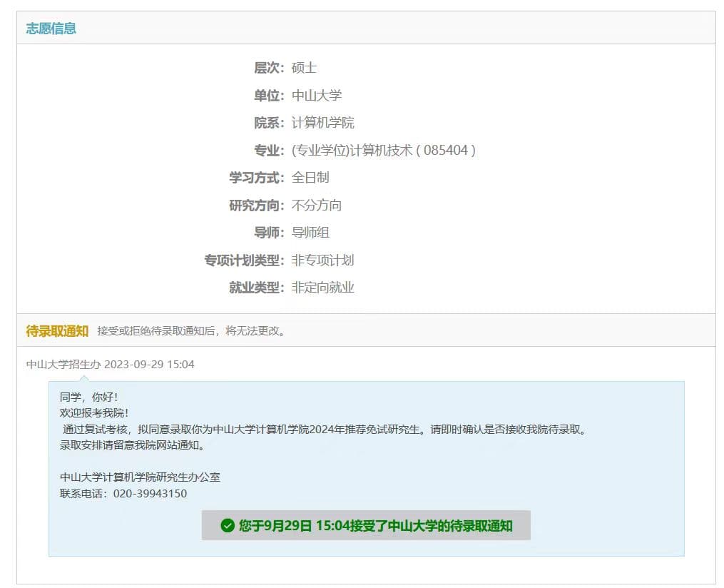
Task: Click the 层次 field label
Action: [x=269, y=68]
